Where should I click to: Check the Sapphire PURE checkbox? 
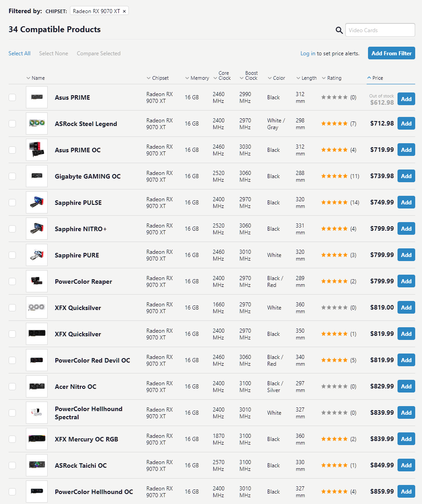tap(12, 255)
